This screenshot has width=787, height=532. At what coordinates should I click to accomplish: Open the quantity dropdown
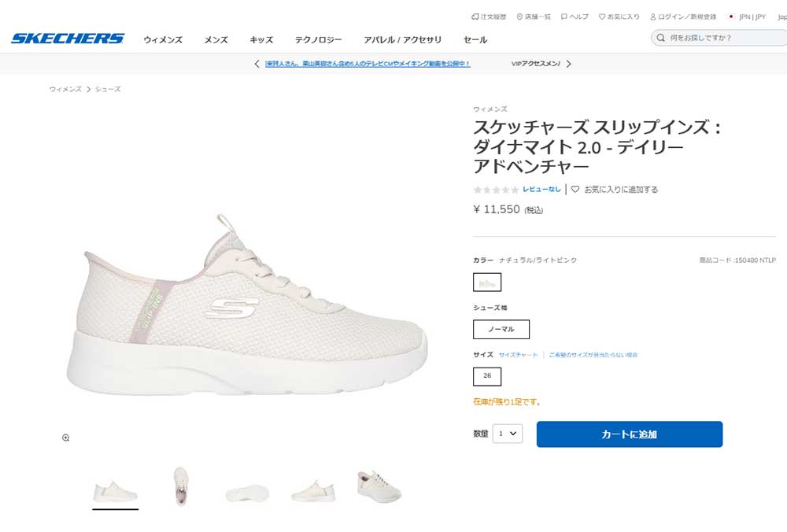pyautogui.click(x=508, y=433)
